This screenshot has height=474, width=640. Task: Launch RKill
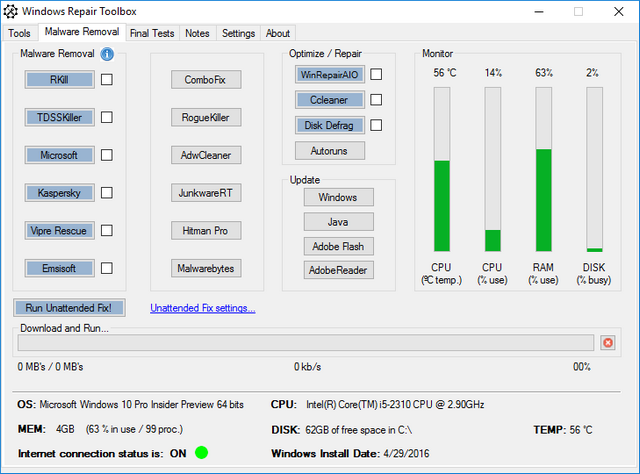(60, 79)
